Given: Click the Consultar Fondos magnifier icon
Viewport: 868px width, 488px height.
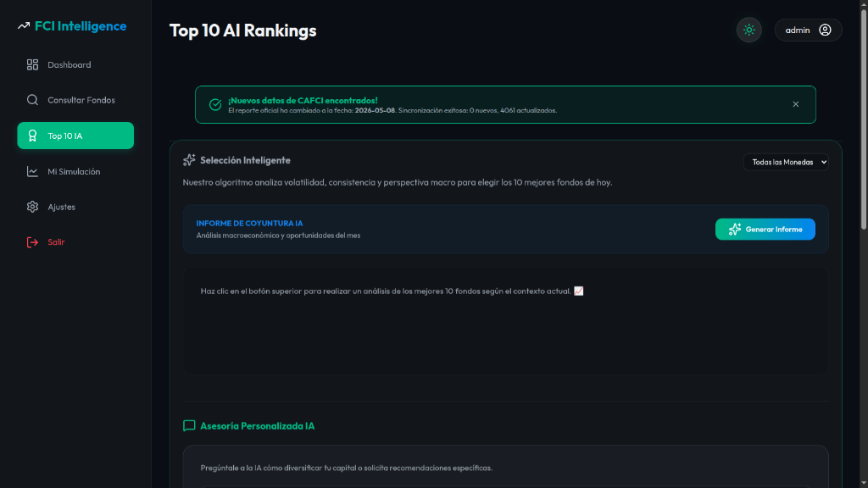Looking at the screenshot, I should pyautogui.click(x=33, y=100).
